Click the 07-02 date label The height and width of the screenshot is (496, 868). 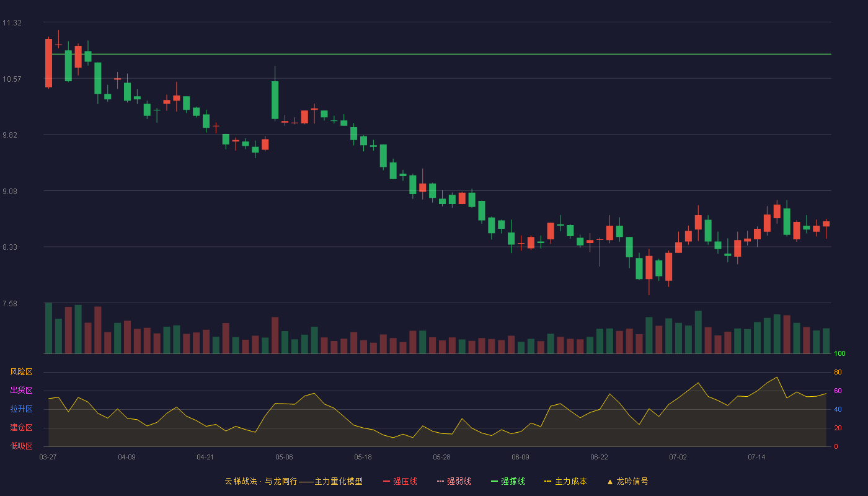coord(678,457)
